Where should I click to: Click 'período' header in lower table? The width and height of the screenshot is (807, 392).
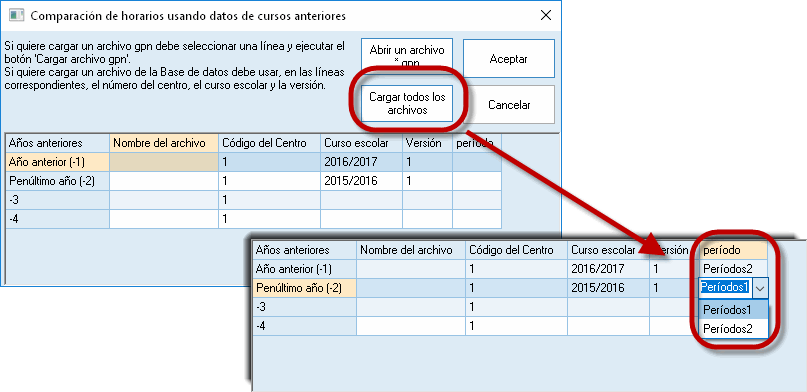(733, 250)
